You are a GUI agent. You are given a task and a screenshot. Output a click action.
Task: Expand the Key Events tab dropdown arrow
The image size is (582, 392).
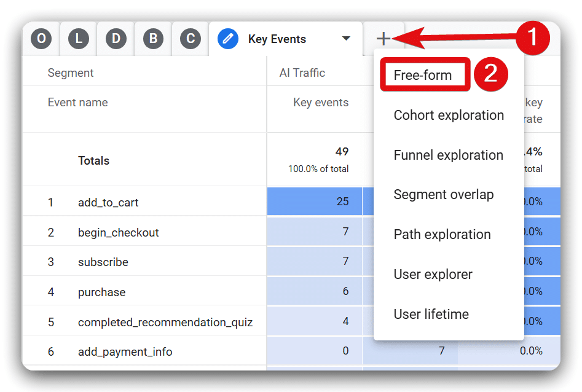[x=346, y=39]
